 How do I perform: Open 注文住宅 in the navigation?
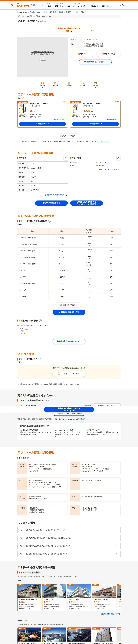[x=84, y=6]
